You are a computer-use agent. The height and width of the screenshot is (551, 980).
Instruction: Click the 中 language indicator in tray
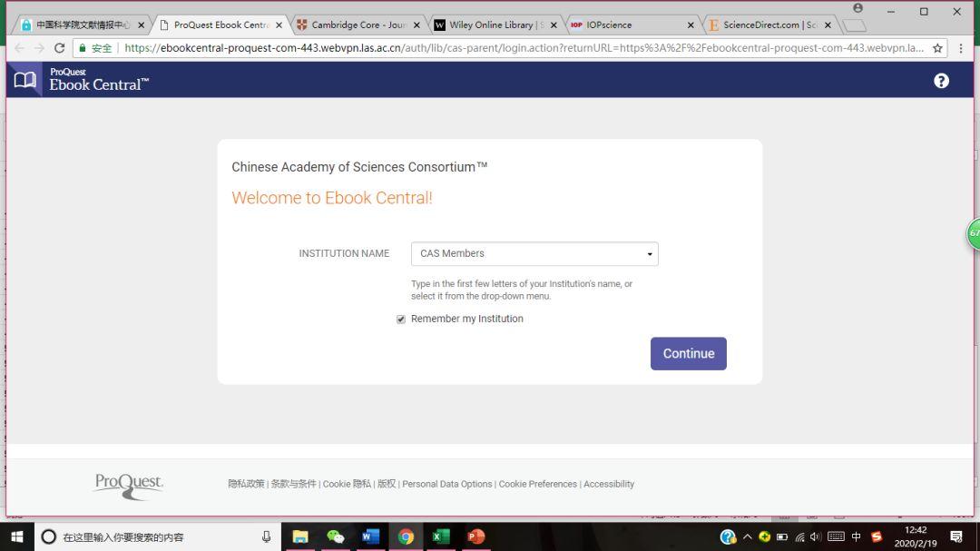click(x=857, y=536)
